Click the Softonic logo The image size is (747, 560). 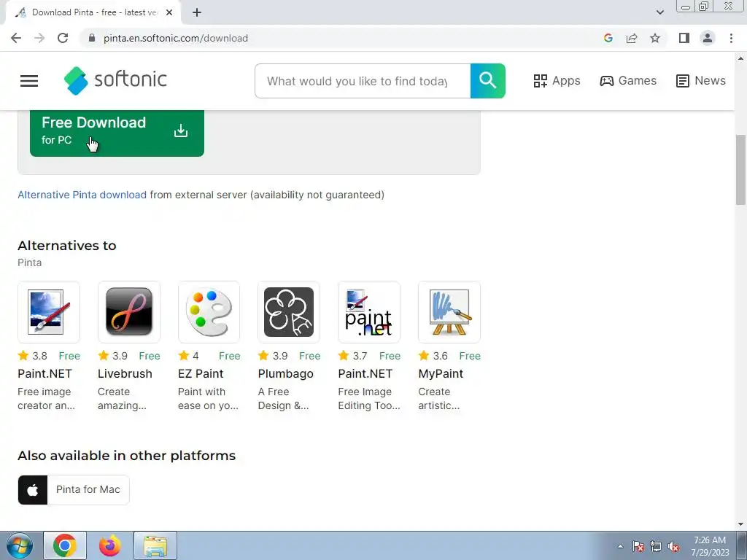[x=115, y=80]
